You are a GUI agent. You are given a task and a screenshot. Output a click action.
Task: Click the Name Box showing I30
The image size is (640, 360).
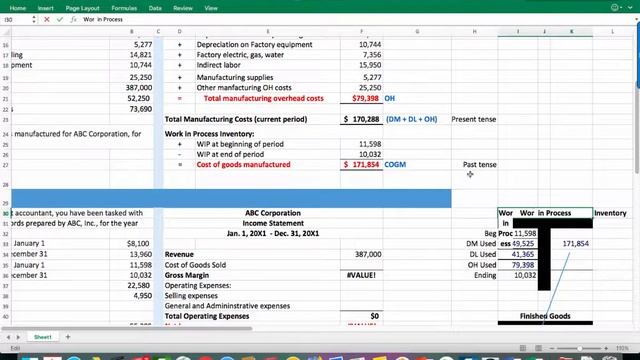point(16,19)
